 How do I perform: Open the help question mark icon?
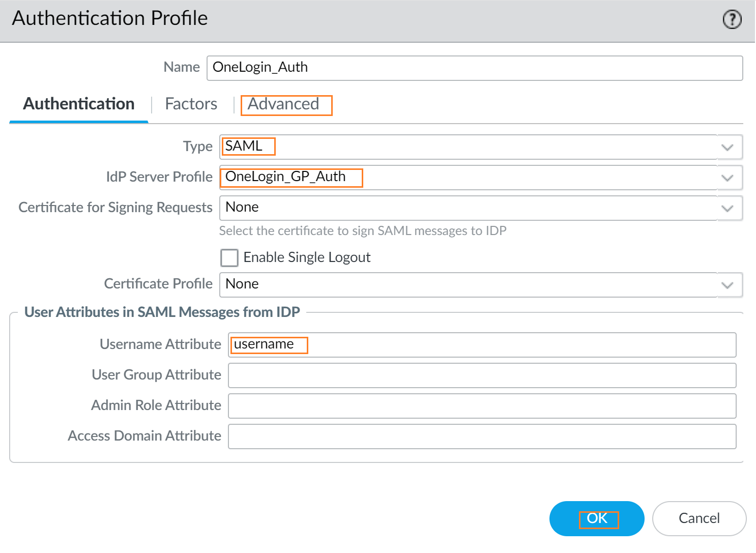click(732, 20)
